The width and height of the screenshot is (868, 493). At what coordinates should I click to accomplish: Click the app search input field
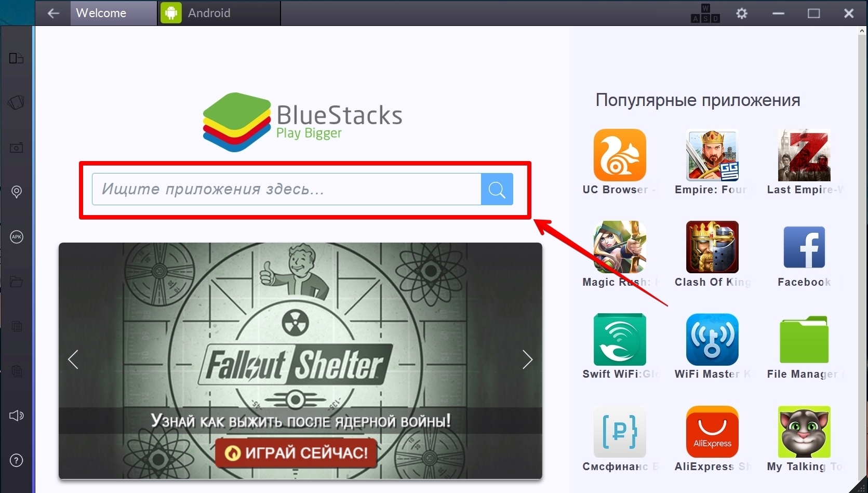pos(287,189)
